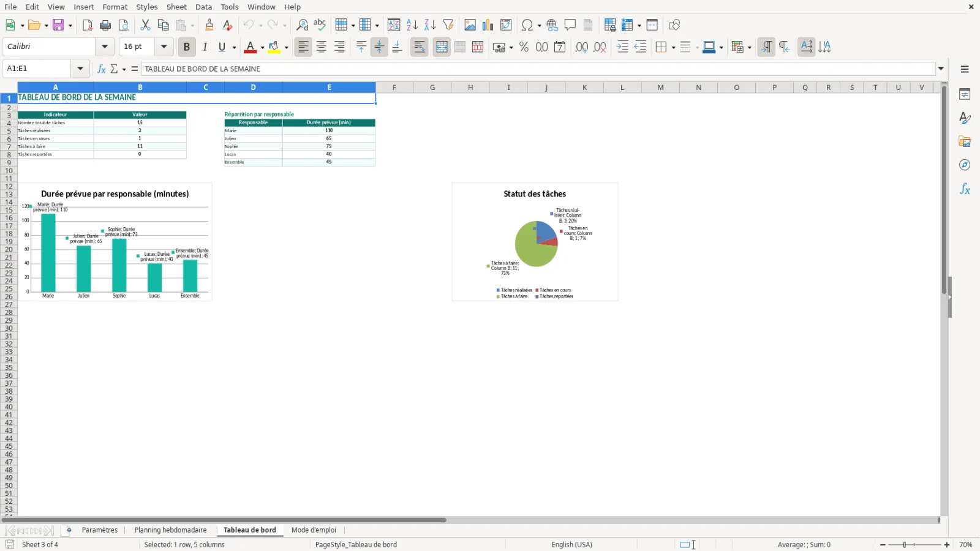Open the sidebar Navigator panel
This screenshot has height=551, width=980.
[965, 165]
